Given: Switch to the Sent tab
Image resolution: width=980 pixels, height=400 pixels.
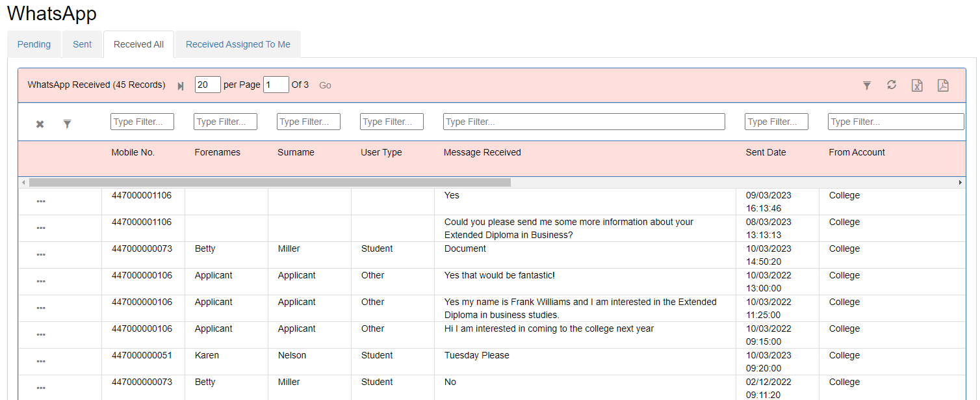Looking at the screenshot, I should [x=83, y=44].
